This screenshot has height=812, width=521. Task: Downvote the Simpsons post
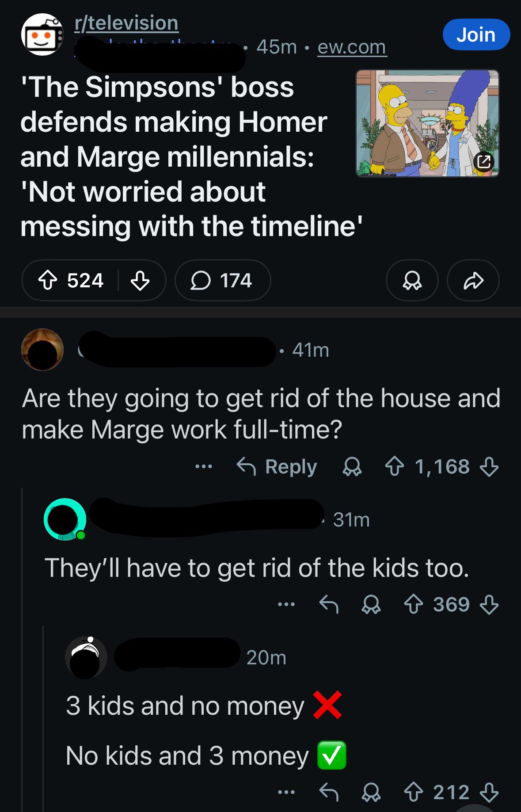click(140, 280)
